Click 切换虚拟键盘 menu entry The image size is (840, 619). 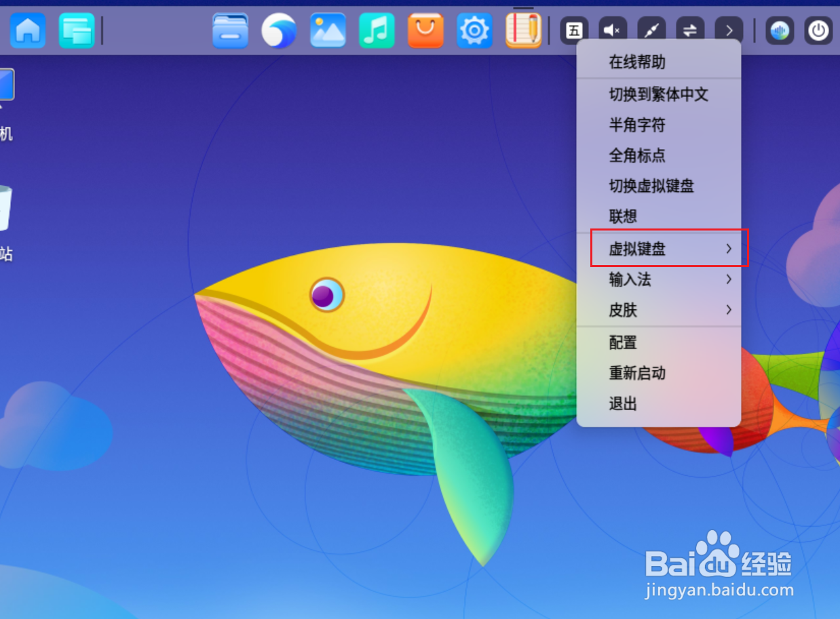pos(658,186)
